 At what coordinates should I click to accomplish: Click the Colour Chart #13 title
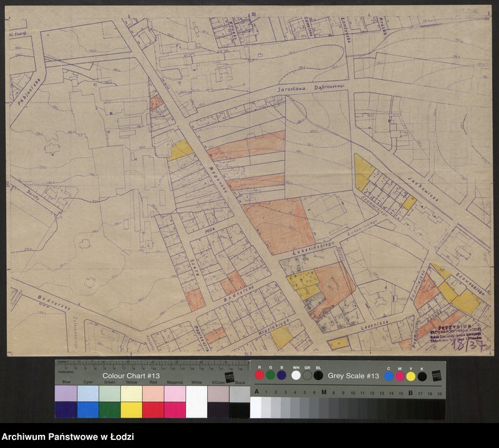pyautogui.click(x=132, y=376)
